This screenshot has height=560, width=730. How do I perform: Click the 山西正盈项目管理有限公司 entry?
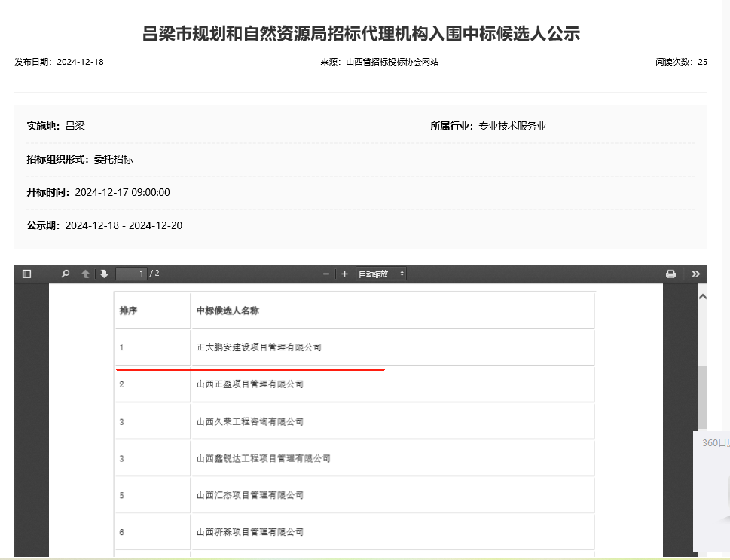pyautogui.click(x=249, y=384)
